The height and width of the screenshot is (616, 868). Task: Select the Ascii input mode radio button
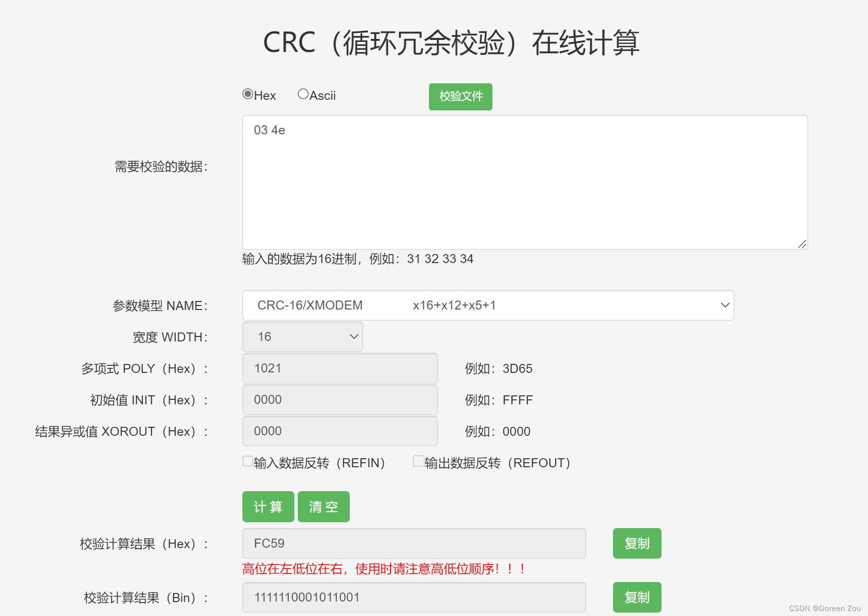303,93
